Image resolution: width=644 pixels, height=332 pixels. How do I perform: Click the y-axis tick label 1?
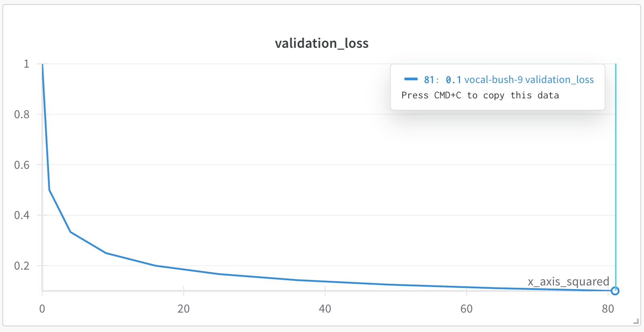click(x=26, y=64)
